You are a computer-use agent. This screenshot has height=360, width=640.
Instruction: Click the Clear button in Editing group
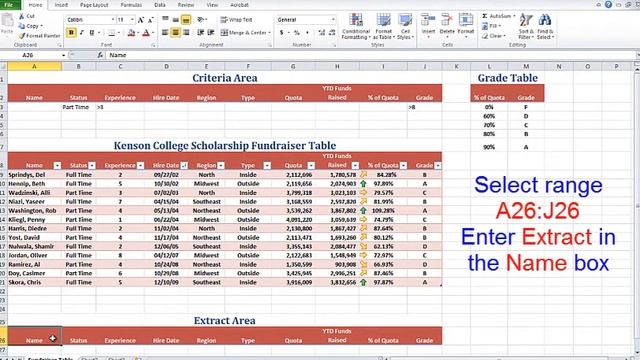pyautogui.click(x=493, y=36)
